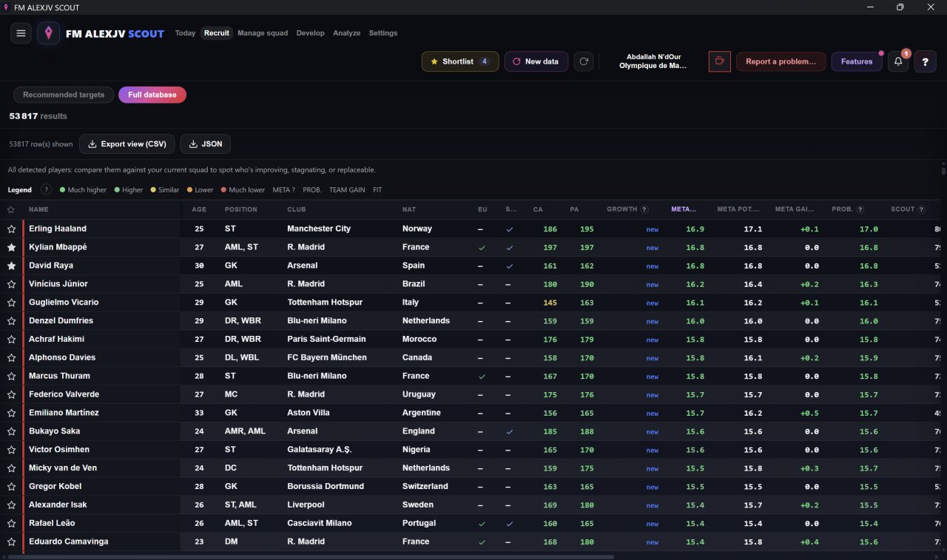This screenshot has height=560, width=947.
Task: Sort by the PA column header
Action: (574, 209)
